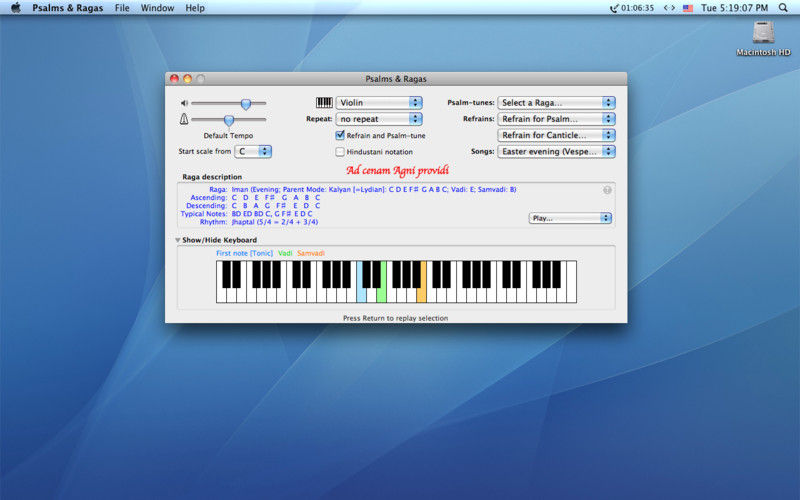The image size is (800, 500).
Task: Open the Start scale from C dropdown
Action: [253, 152]
